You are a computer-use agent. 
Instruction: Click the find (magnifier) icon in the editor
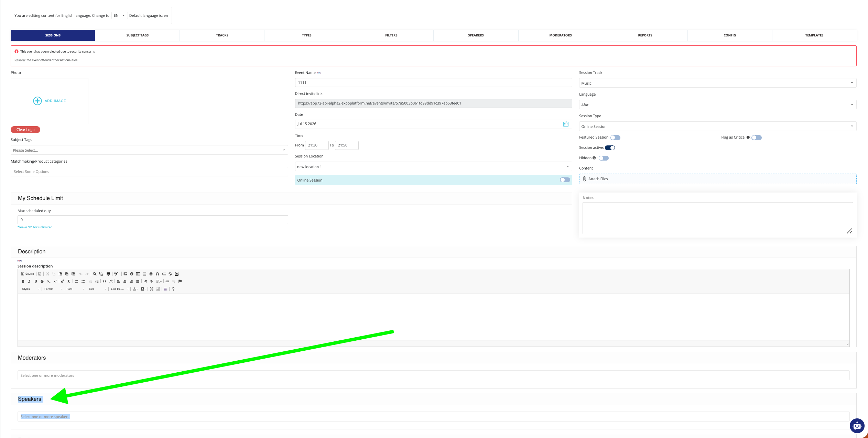(x=95, y=274)
